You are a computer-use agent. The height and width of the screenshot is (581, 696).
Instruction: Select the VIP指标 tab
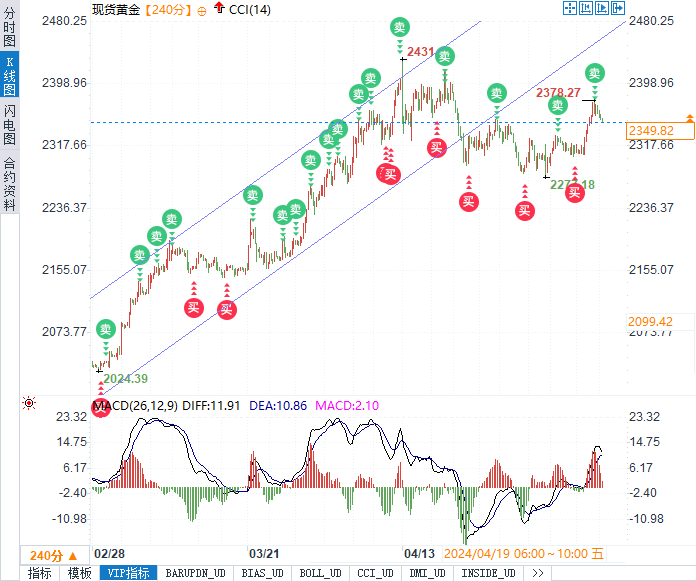tap(128, 573)
